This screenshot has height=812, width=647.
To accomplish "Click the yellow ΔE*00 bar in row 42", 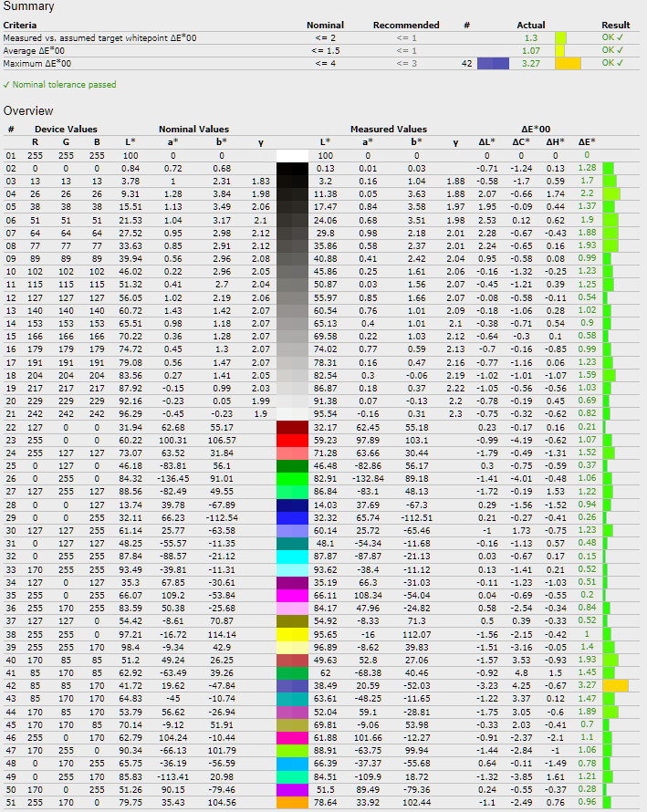I will [x=615, y=683].
